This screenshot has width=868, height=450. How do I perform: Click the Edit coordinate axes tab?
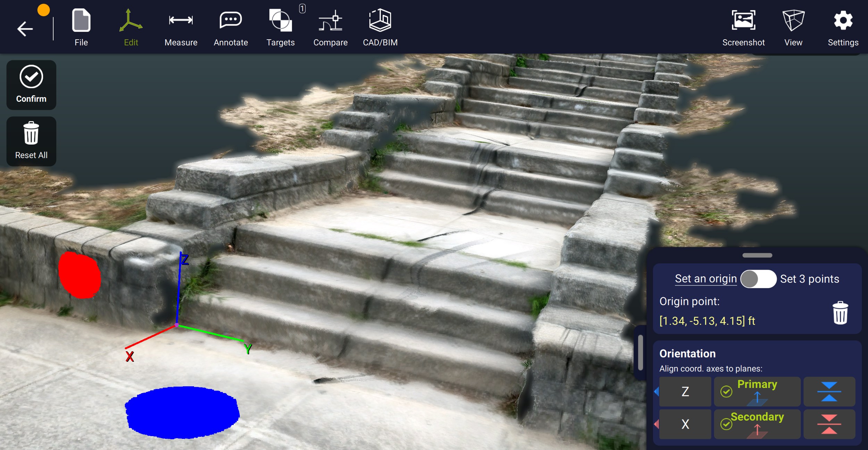point(131,27)
